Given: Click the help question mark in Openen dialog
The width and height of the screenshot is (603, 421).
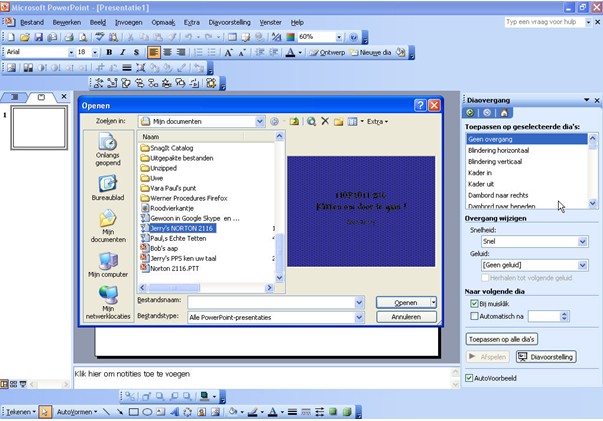Looking at the screenshot, I should pos(420,104).
